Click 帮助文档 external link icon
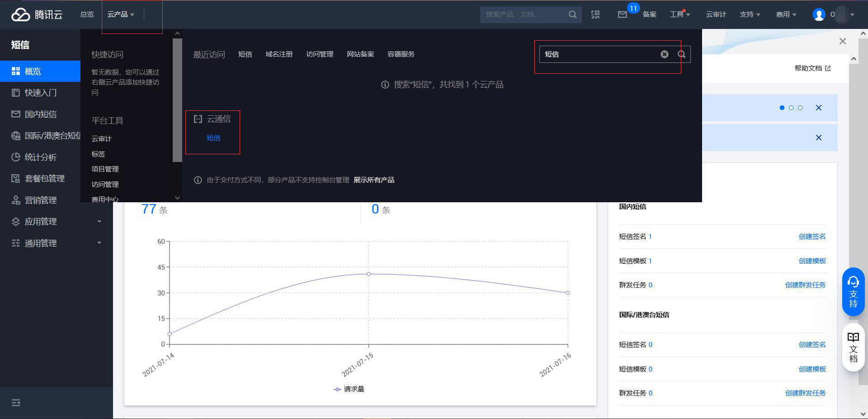 pos(828,68)
